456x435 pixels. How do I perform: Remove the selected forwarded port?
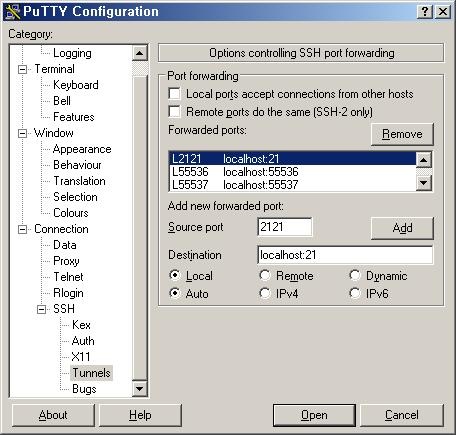[x=402, y=134]
